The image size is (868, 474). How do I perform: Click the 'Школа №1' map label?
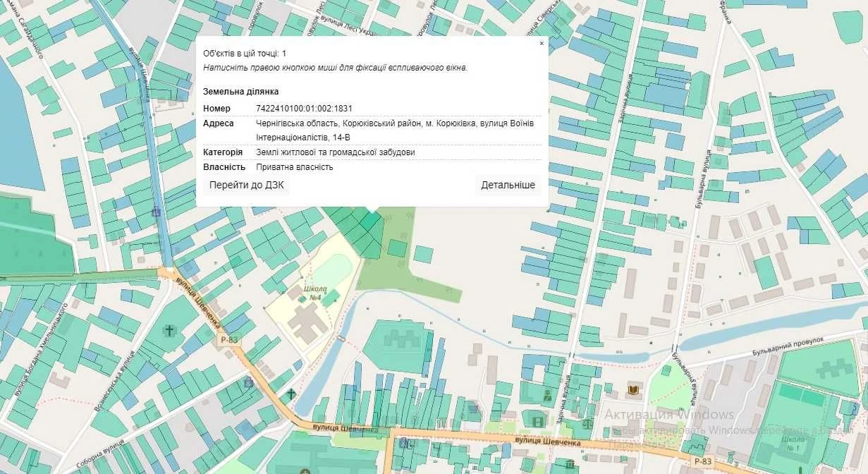point(793,444)
